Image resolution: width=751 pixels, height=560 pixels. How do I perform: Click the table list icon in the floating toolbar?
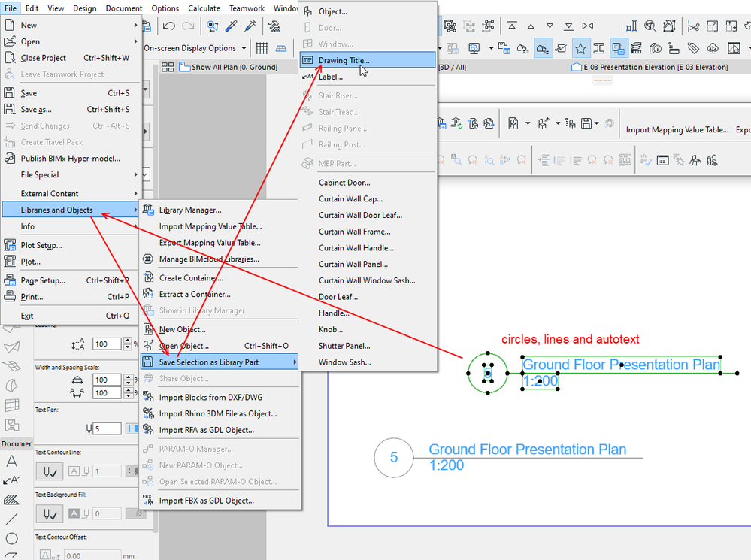(663, 160)
